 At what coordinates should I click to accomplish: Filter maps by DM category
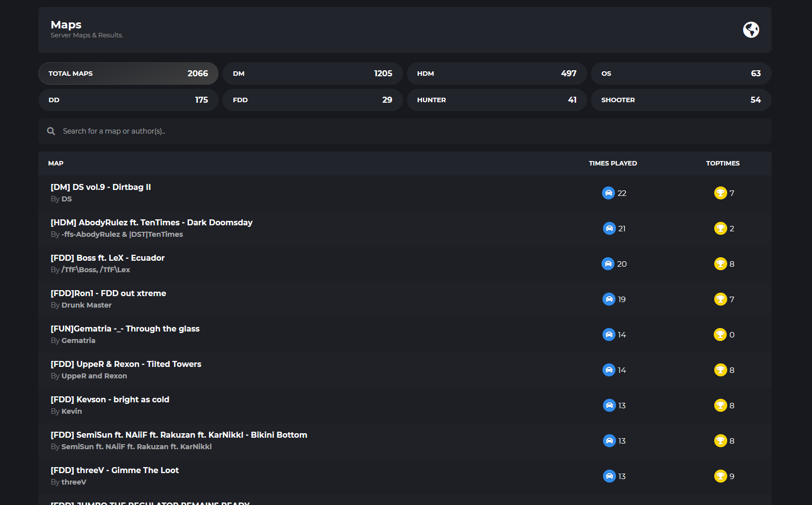313,73
